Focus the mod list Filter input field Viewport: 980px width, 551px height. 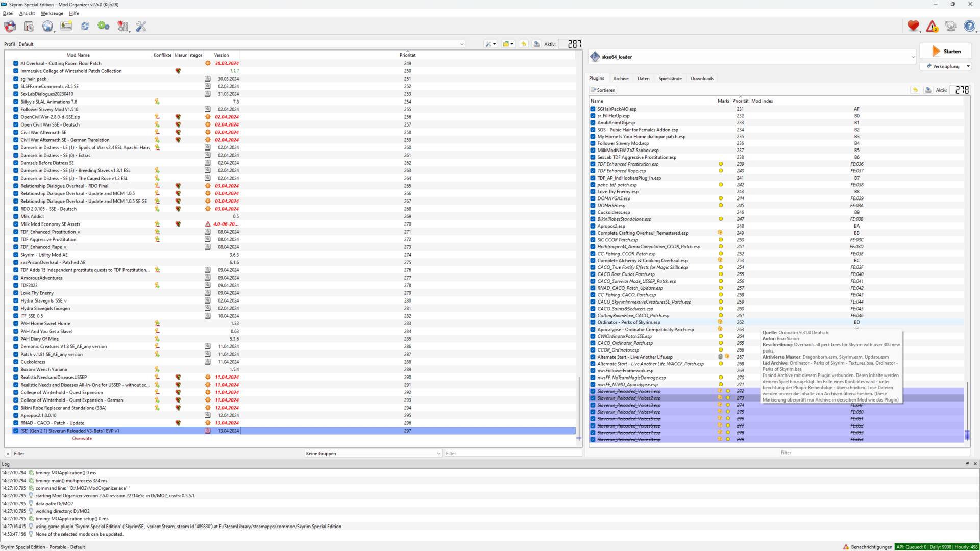coord(512,453)
